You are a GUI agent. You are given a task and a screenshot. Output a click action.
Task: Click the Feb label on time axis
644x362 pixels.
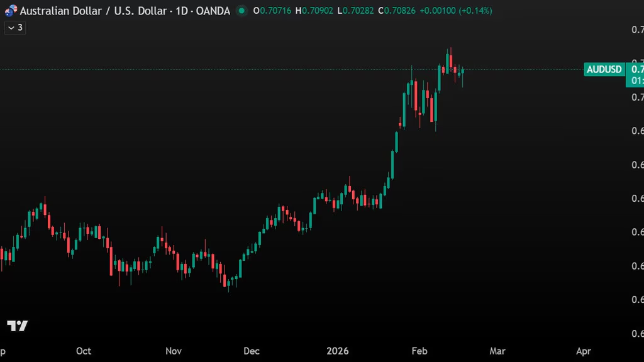(418, 351)
